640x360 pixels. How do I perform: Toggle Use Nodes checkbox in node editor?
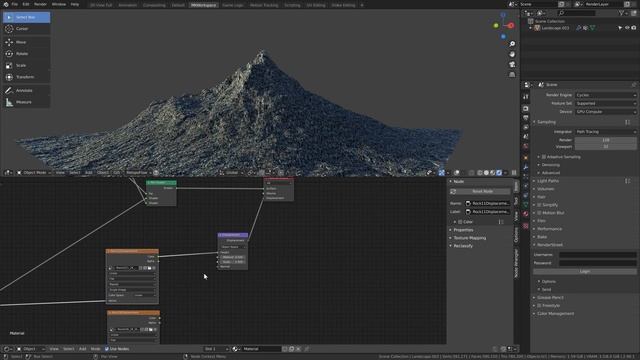(107, 349)
